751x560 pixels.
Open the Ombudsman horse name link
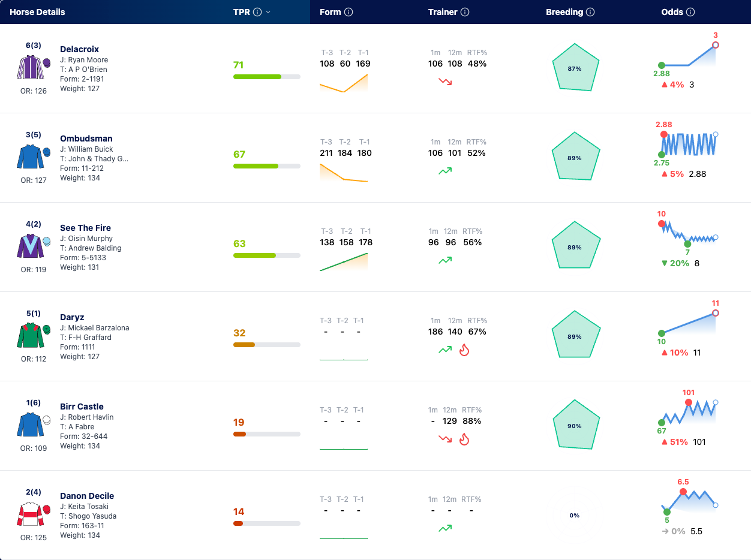(x=86, y=139)
